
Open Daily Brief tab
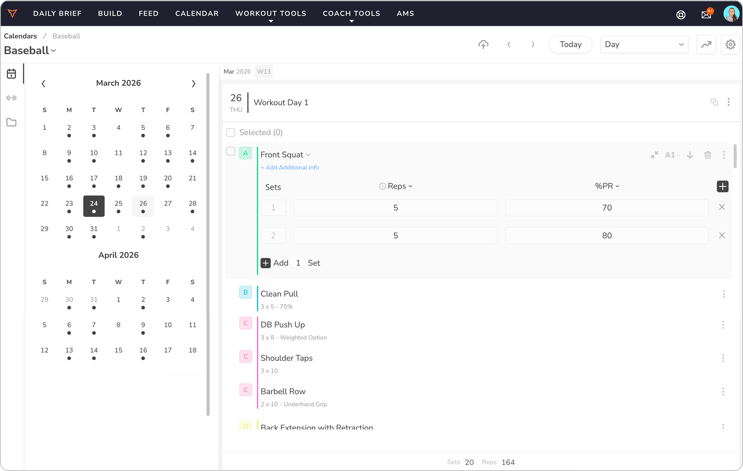click(x=57, y=13)
